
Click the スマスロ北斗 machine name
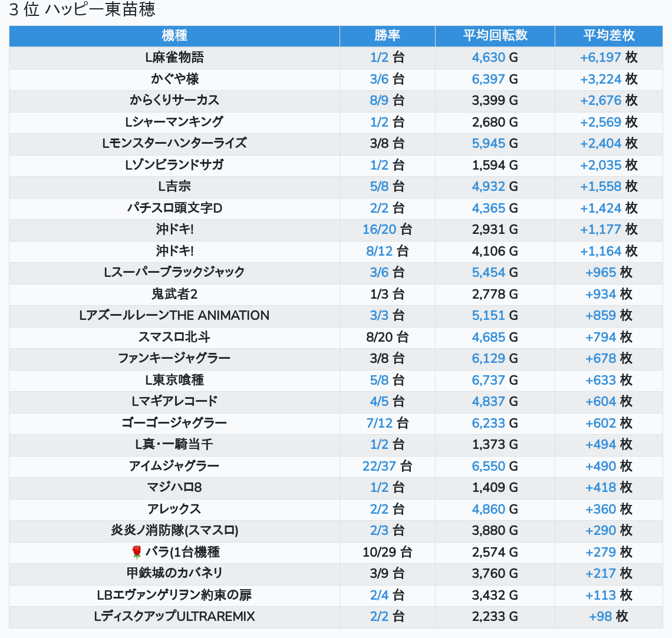pyautogui.click(x=174, y=337)
